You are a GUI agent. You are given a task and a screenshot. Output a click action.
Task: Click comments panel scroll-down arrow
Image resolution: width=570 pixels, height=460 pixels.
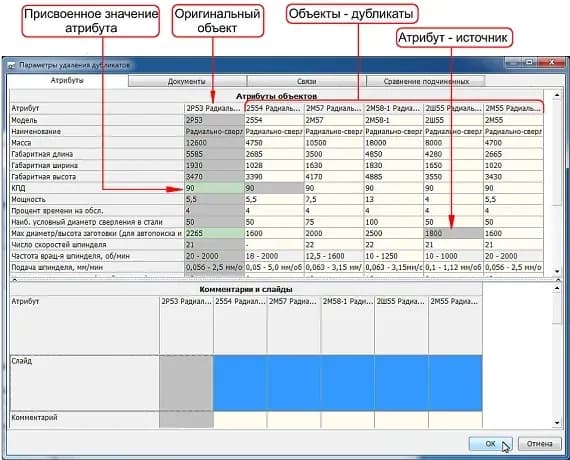(x=557, y=423)
